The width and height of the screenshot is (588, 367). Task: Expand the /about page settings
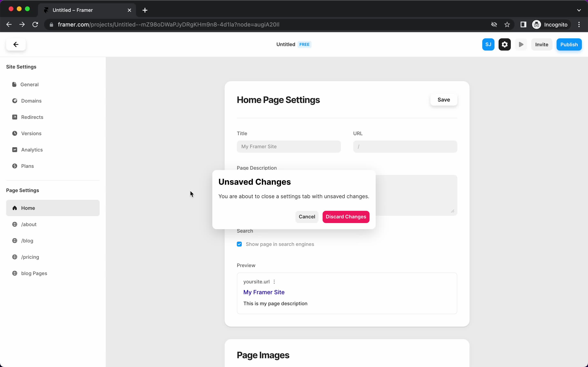(x=29, y=224)
